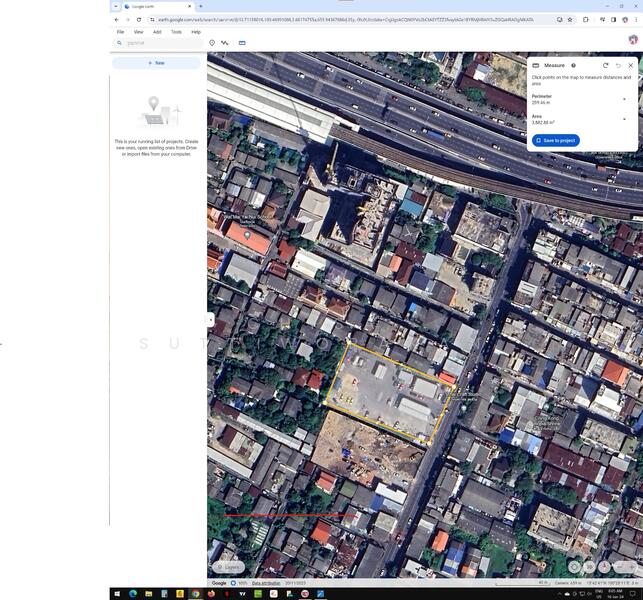This screenshot has width=643, height=600.
Task: Bookmark this page with star icon
Action: [x=570, y=19]
